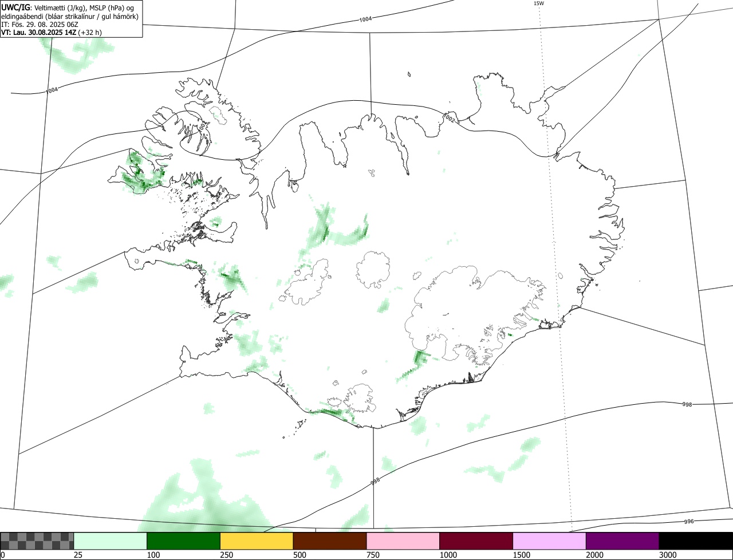The image size is (733, 560).
Task: Click the '100' legend scale value
Action: click(153, 555)
